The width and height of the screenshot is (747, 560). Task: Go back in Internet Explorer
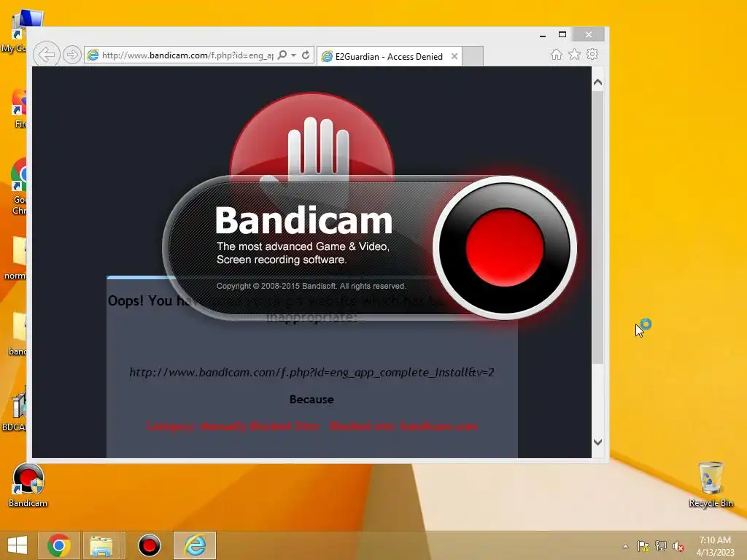point(46,55)
